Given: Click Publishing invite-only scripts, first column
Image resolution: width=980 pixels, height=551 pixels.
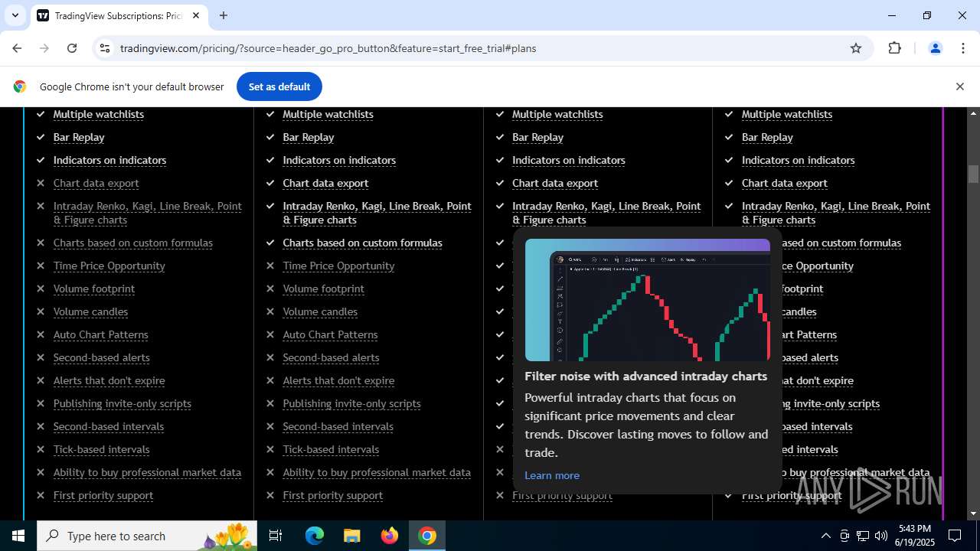Looking at the screenshot, I should [x=122, y=403].
